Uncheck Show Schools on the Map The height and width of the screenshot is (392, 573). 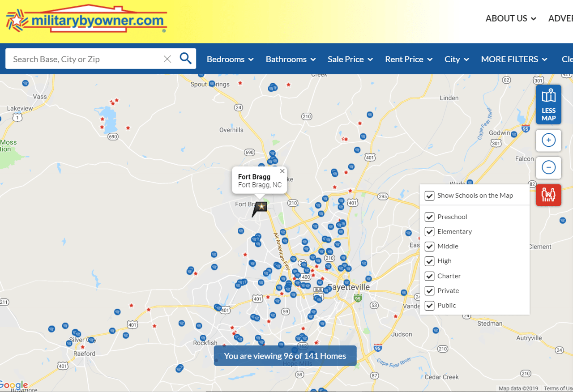tap(429, 196)
